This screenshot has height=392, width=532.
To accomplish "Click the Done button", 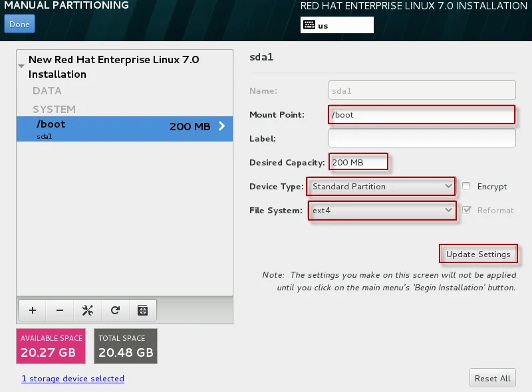I will coord(19,25).
